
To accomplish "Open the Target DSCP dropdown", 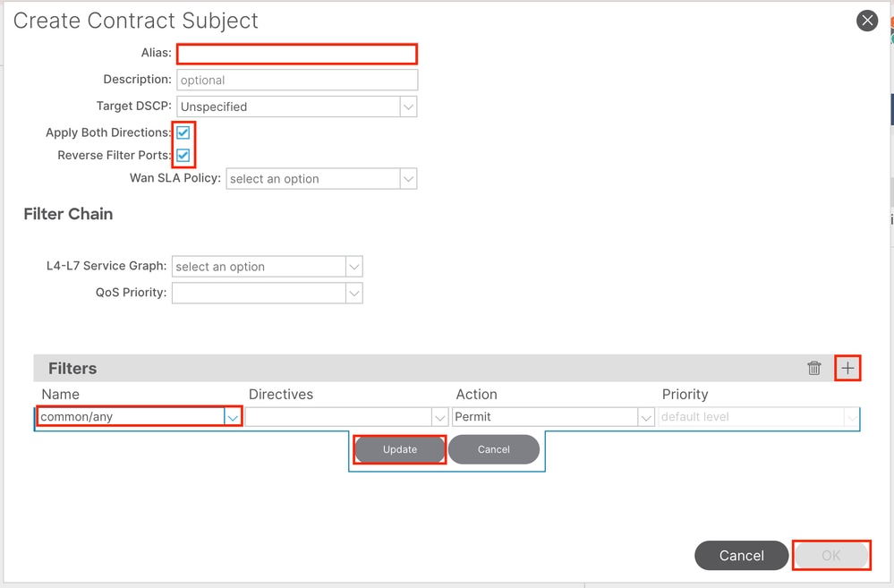I will pos(408,107).
